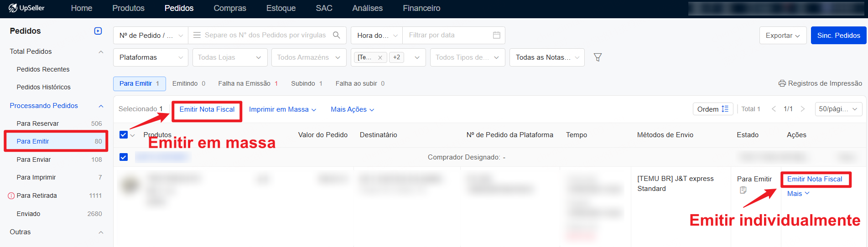Switch to the Emitindo tab
This screenshot has width=868, height=247.
(189, 83)
